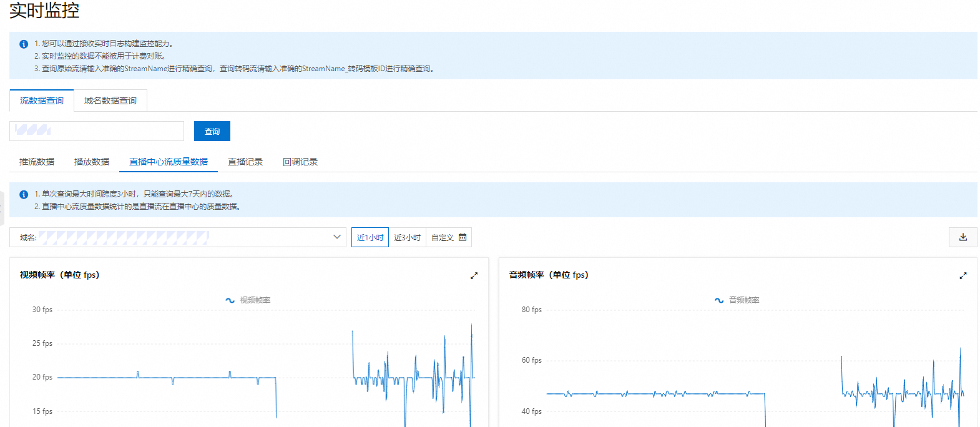The height and width of the screenshot is (427, 980).
Task: Switch to 流数据查询 tab
Action: point(42,101)
